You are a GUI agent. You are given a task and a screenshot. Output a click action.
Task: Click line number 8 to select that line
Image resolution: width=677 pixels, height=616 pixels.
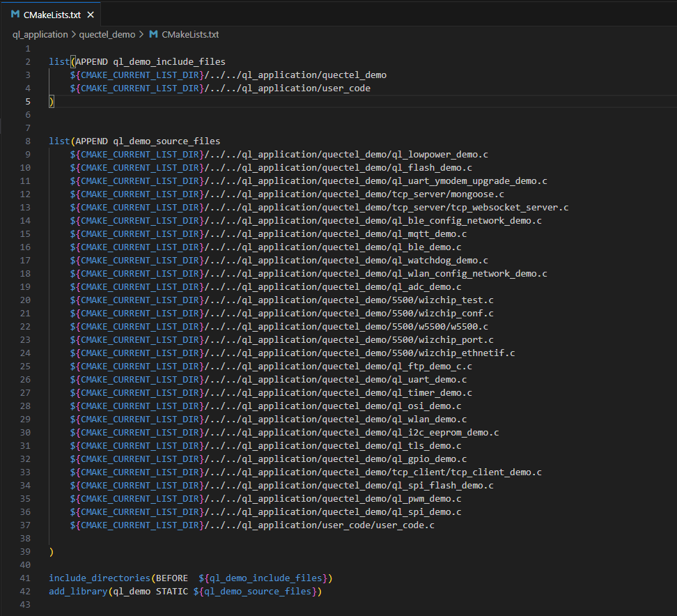click(x=27, y=141)
